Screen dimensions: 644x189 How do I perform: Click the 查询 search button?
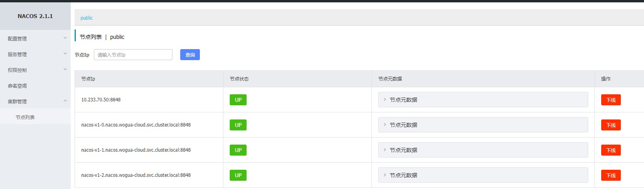click(190, 55)
